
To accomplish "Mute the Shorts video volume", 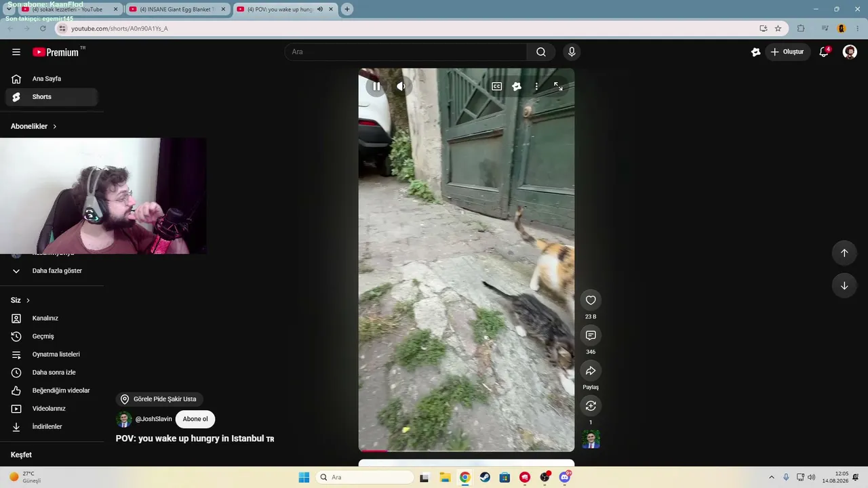I will (x=401, y=86).
